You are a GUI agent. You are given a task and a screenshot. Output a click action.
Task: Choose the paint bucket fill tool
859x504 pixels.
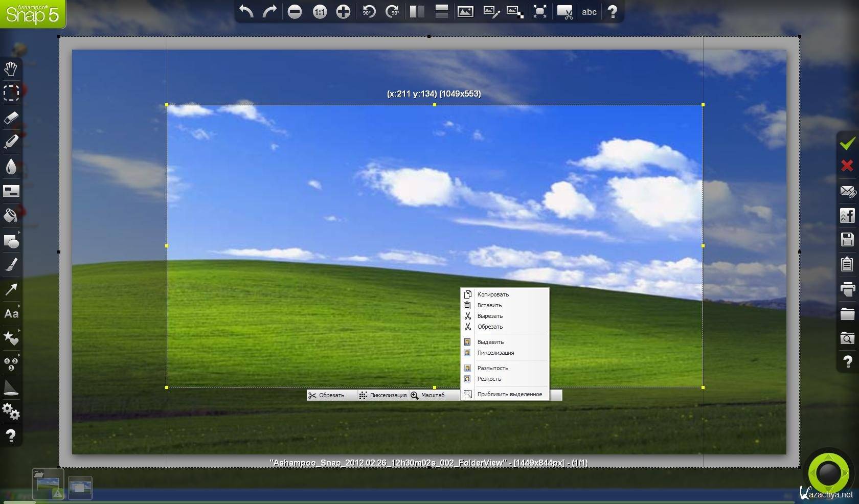11,215
